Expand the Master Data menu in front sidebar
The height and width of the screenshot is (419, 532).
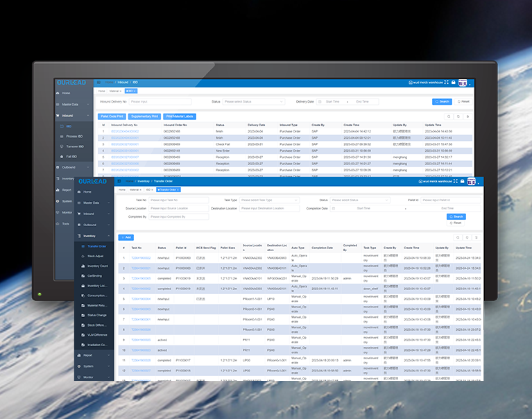coord(94,203)
